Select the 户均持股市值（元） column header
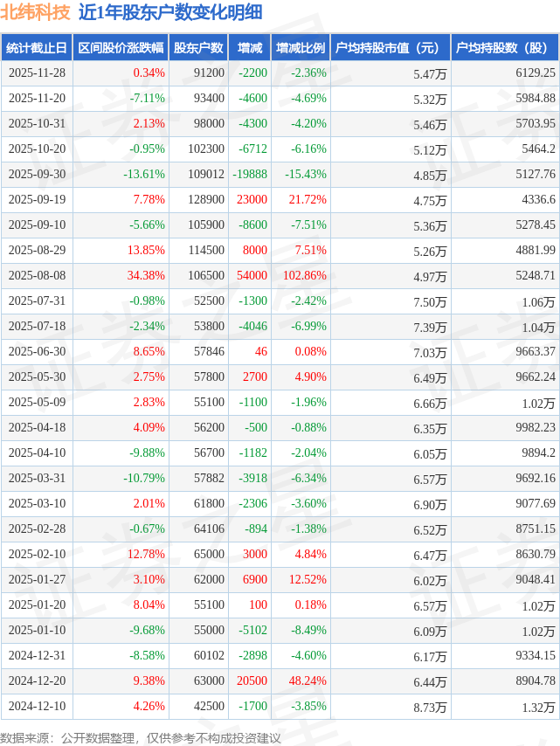Screen dimensions: 560x746 point(391,48)
